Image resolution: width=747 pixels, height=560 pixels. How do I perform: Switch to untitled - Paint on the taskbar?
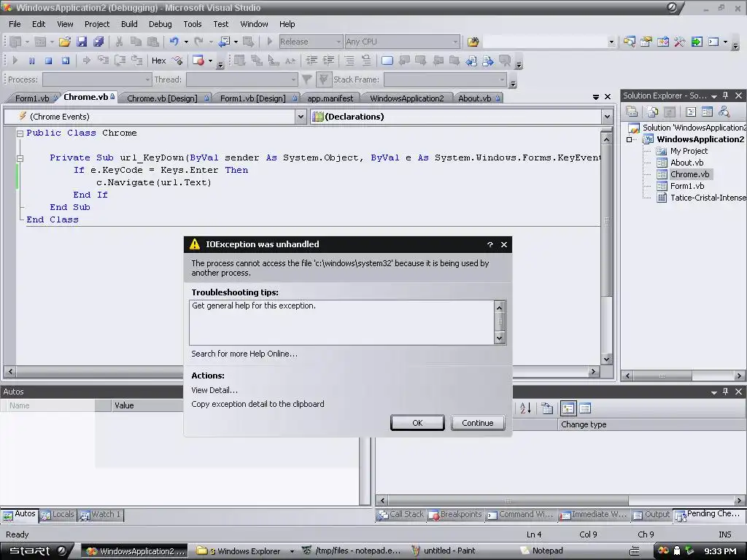coord(443,551)
